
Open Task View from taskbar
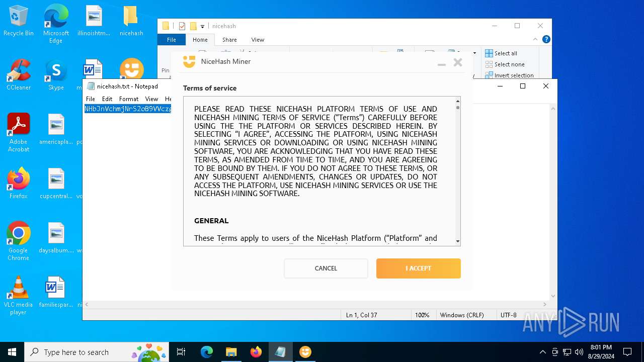(182, 352)
